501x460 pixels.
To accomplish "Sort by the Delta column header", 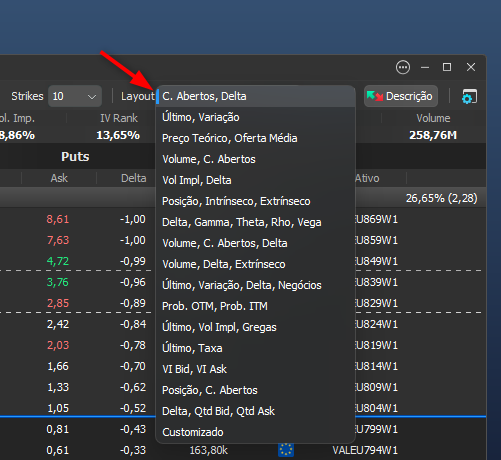I will (x=134, y=178).
